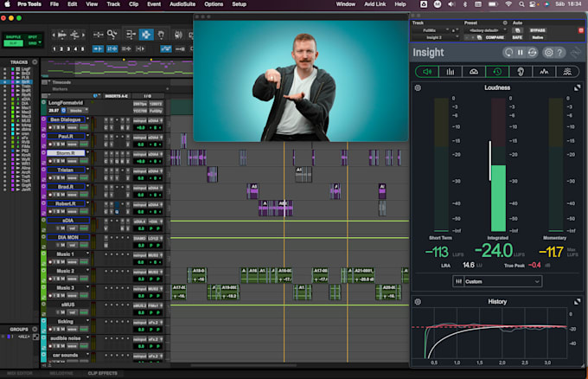Viewport: 588px width, 379px height.
Task: Solo the Ben Dialogue track
Action: click(x=58, y=127)
